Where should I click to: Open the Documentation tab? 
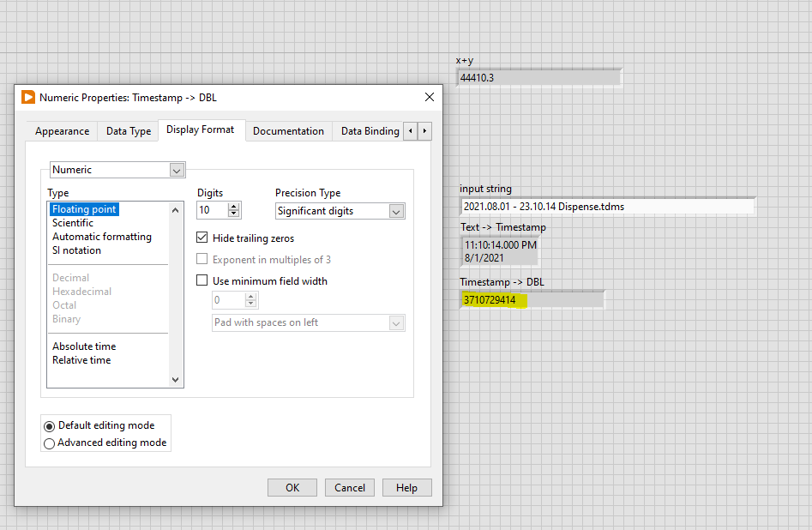[288, 131]
